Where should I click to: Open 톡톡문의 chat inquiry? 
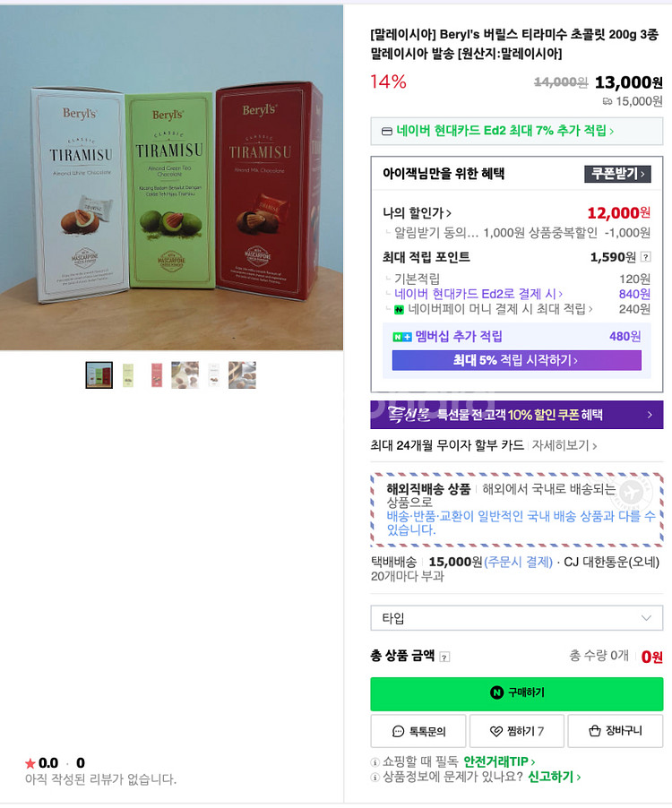[x=418, y=731]
